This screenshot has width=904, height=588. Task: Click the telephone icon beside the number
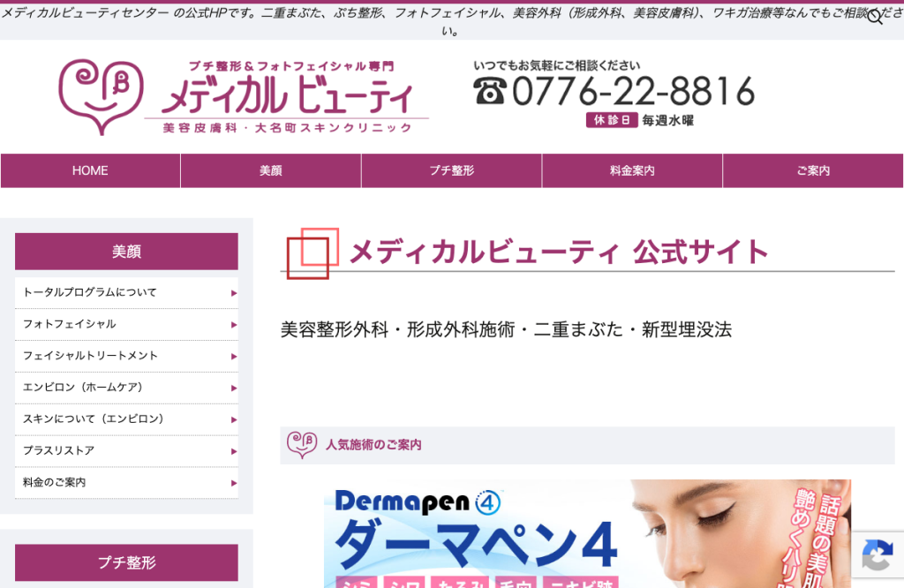[x=489, y=92]
